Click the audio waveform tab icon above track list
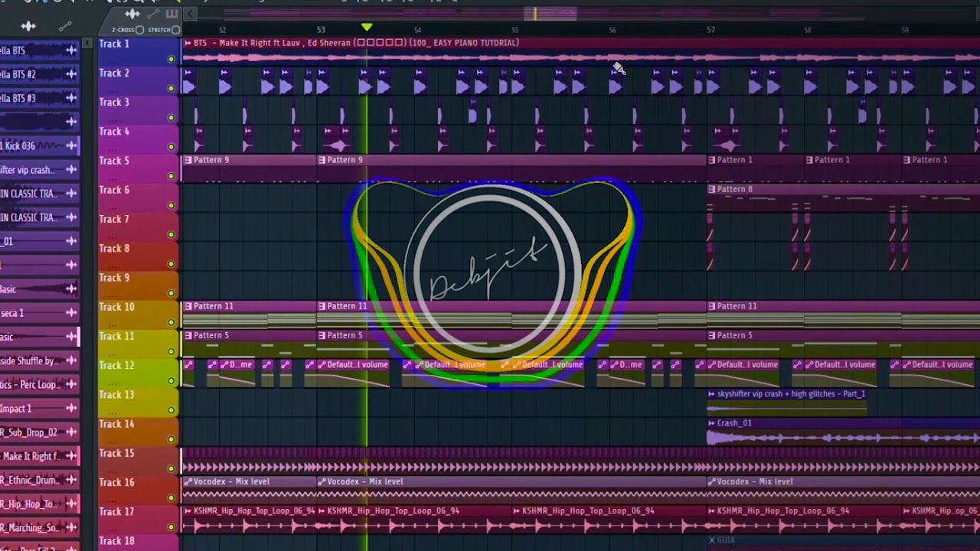The height and width of the screenshot is (551, 980). pos(132,14)
